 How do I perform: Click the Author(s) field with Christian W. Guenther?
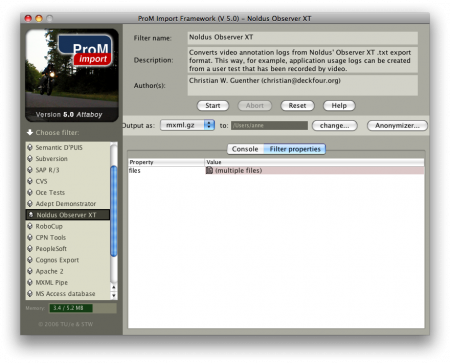tap(302, 85)
